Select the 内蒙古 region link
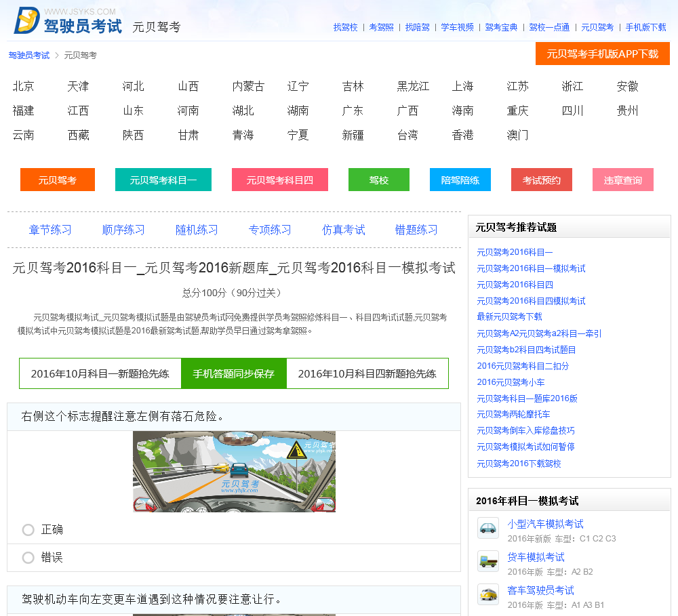Viewport: 678px width, 616px height. pos(248,86)
